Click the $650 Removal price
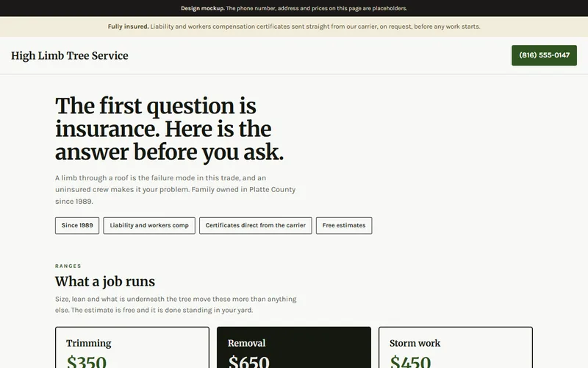 (248, 361)
